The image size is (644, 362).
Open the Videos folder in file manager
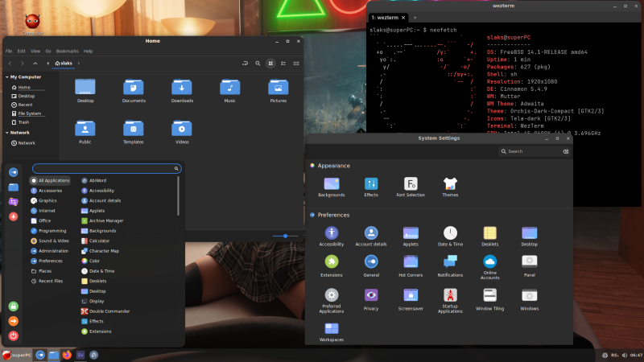coord(182,132)
